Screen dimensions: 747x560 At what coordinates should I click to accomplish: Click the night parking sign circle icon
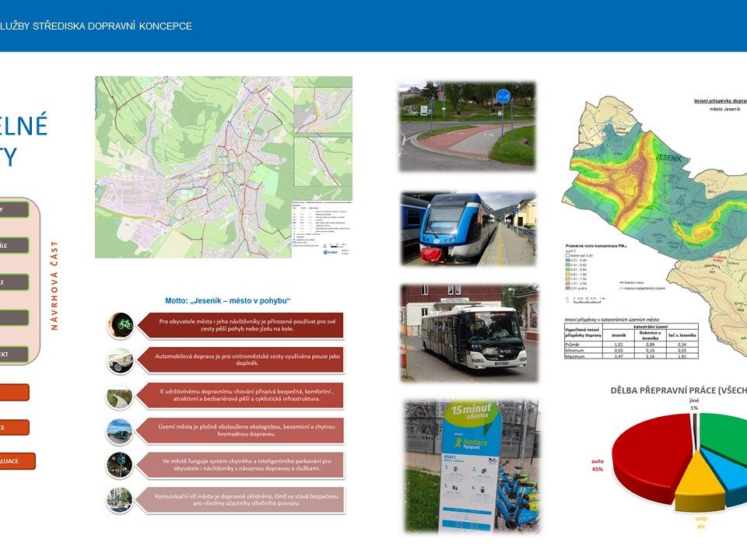click(x=120, y=465)
